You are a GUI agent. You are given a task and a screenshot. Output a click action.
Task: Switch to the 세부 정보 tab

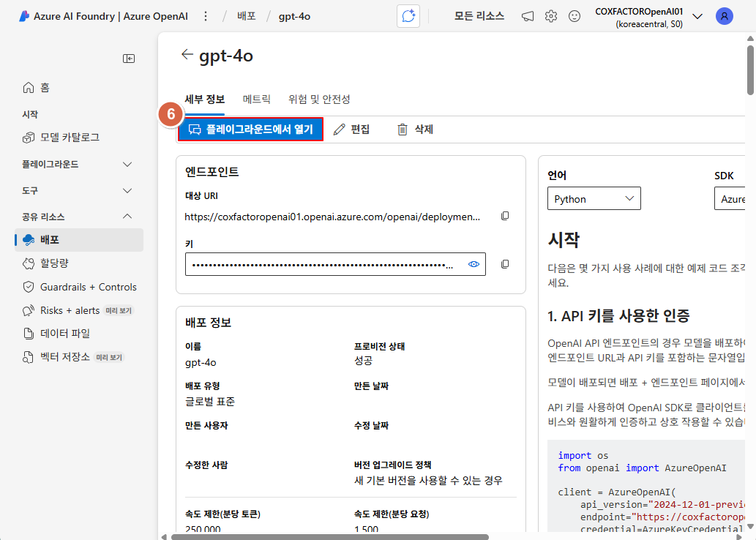pos(205,100)
